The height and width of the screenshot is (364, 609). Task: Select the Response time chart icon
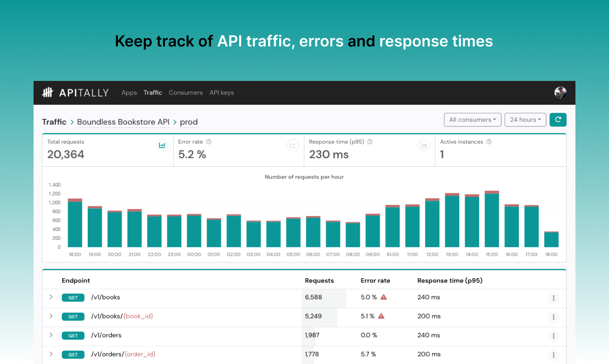coord(424,145)
